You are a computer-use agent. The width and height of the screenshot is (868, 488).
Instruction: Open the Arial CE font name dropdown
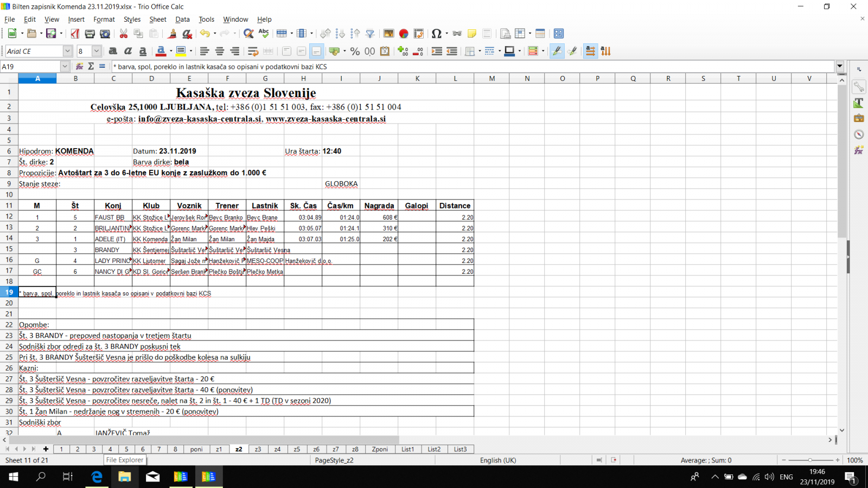click(x=67, y=51)
